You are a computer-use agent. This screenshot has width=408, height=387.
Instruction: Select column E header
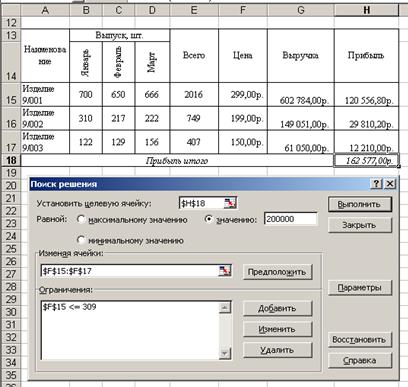click(x=194, y=10)
